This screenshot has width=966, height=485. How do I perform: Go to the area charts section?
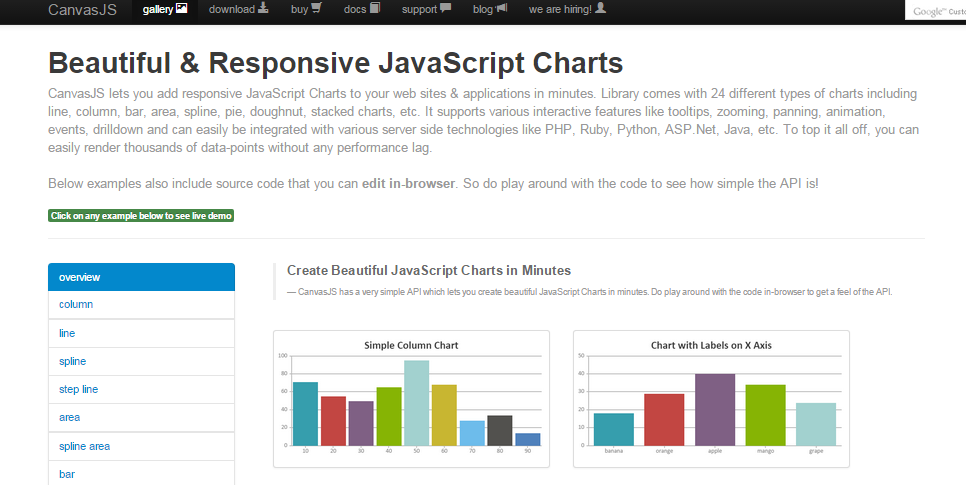tap(141, 418)
